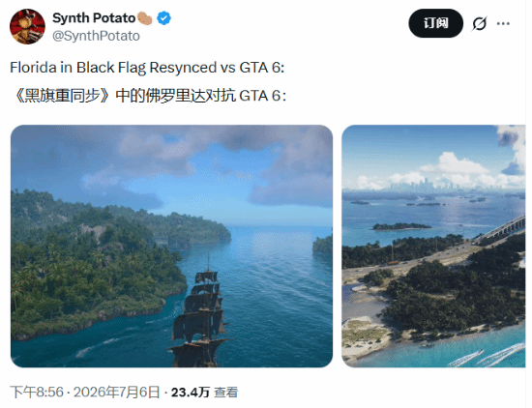Open the Synth Potato display name link
This screenshot has height=408, width=532.
click(x=94, y=18)
